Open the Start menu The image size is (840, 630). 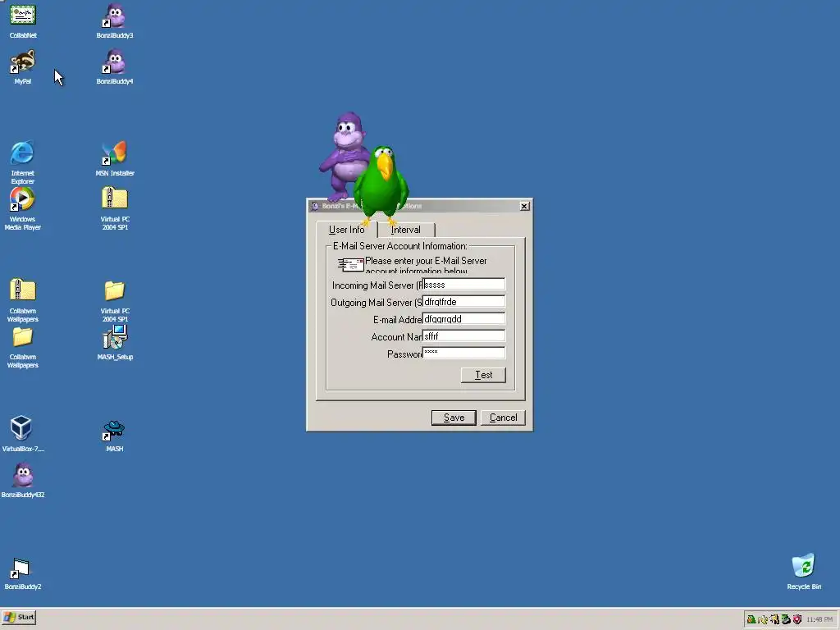pos(19,617)
